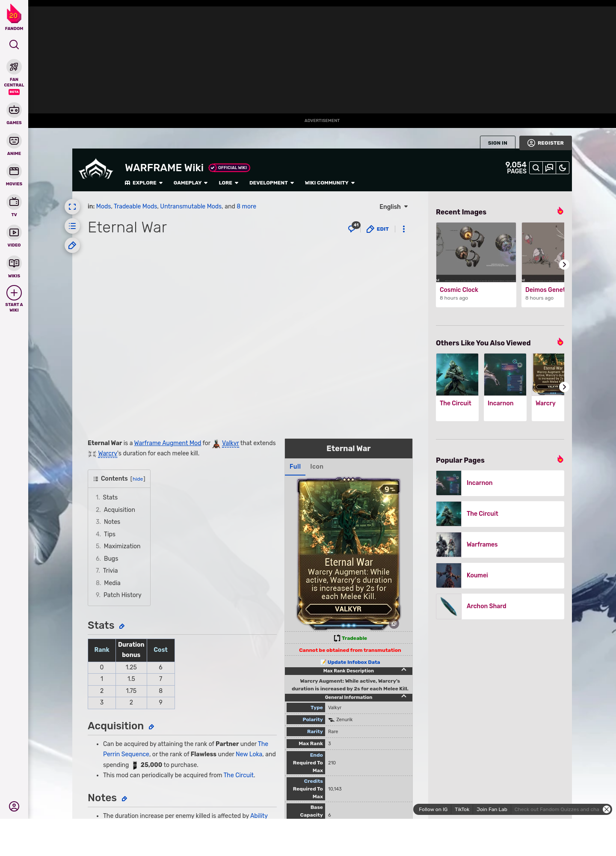This screenshot has height=856, width=616.
Task: Jump to Maximization in contents
Action: click(x=122, y=546)
